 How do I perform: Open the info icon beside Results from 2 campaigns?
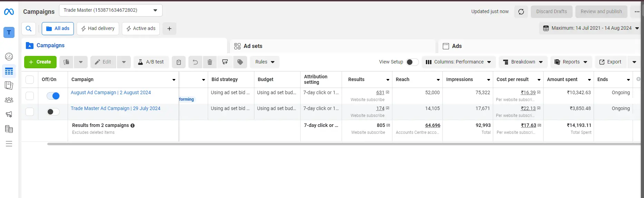133,126
